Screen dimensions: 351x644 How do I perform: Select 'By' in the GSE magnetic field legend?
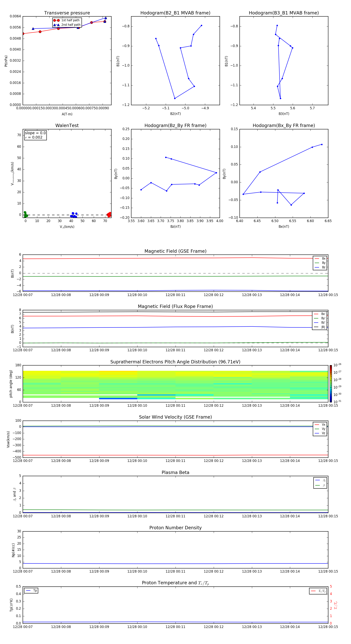click(320, 263)
